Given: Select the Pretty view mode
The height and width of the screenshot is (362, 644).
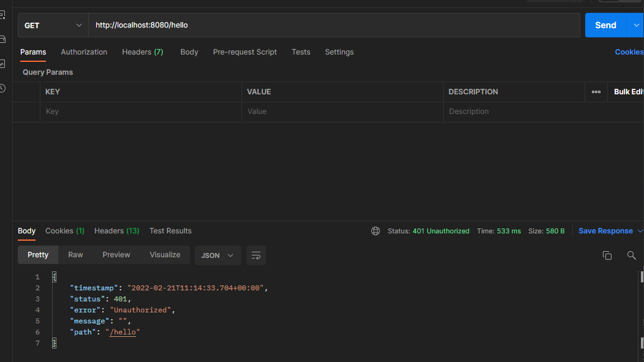Looking at the screenshot, I should [x=38, y=255].
